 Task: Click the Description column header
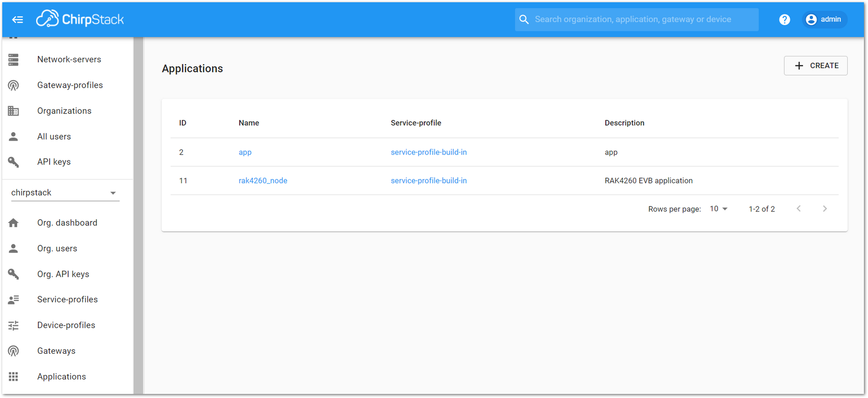click(624, 123)
